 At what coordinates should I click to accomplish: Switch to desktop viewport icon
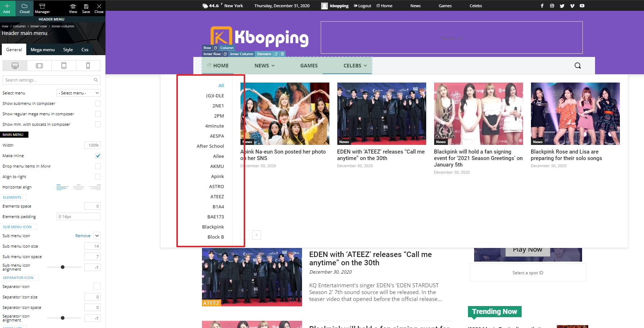coord(15,66)
